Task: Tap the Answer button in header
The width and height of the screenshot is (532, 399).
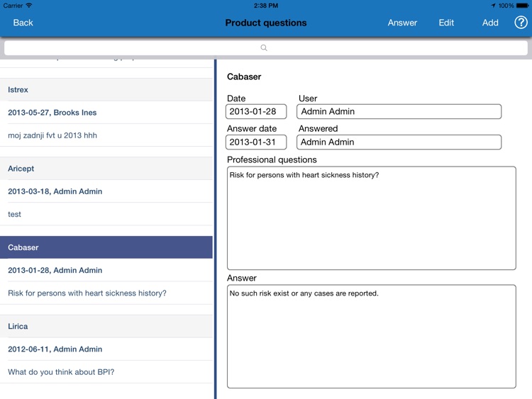Action: (x=402, y=23)
